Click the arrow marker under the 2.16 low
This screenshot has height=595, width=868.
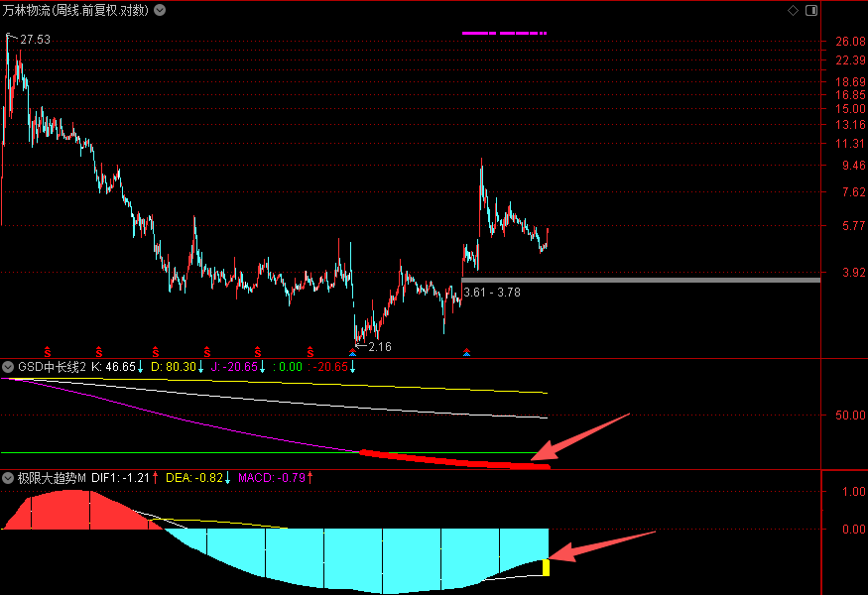(353, 350)
